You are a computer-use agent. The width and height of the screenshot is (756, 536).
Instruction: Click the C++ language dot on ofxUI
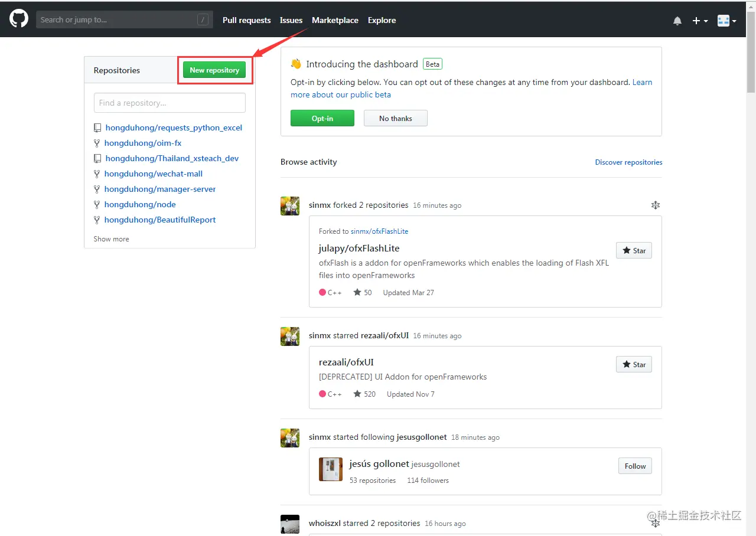coord(322,394)
